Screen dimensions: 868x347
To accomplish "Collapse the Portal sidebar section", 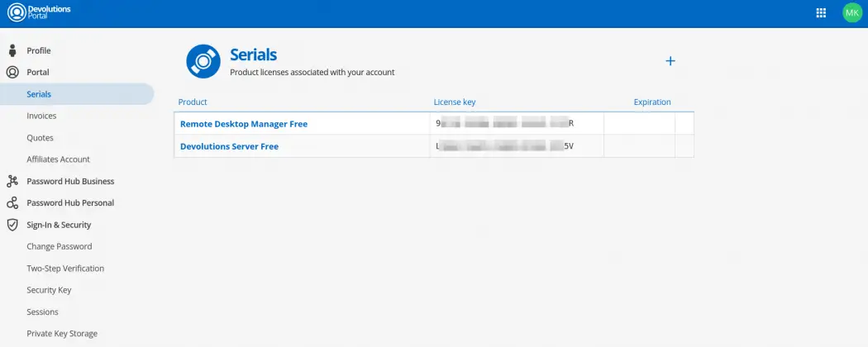I will [38, 73].
